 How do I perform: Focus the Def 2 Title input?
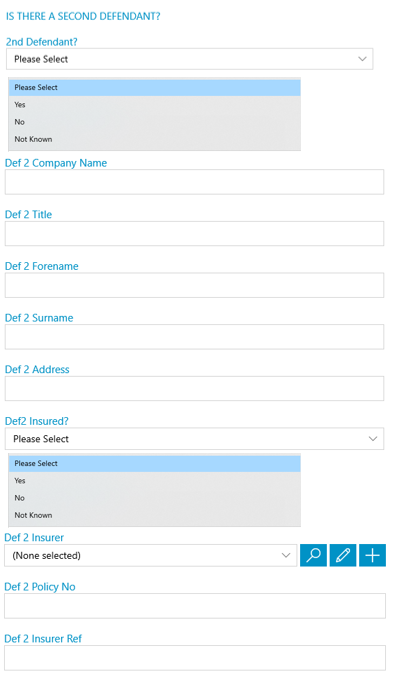(x=194, y=233)
